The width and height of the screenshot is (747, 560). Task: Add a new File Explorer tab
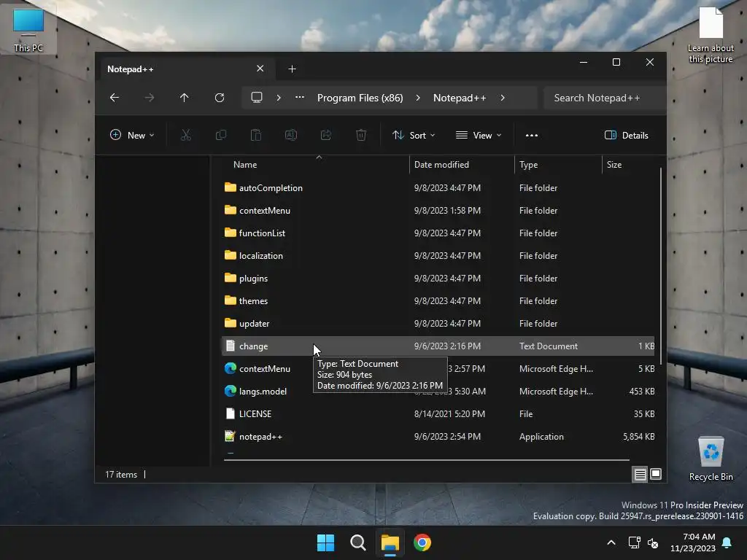[292, 69]
